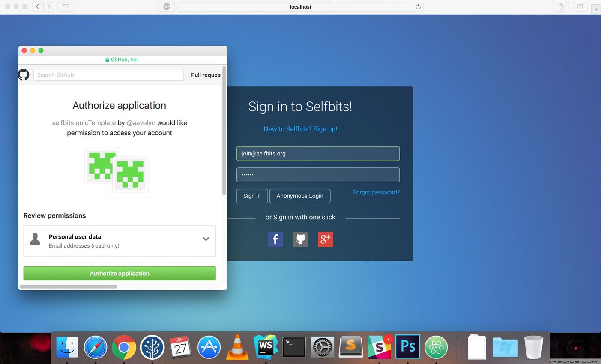Open a new Safari tab
Image resolution: width=601 pixels, height=364 pixels.
pos(596,9)
